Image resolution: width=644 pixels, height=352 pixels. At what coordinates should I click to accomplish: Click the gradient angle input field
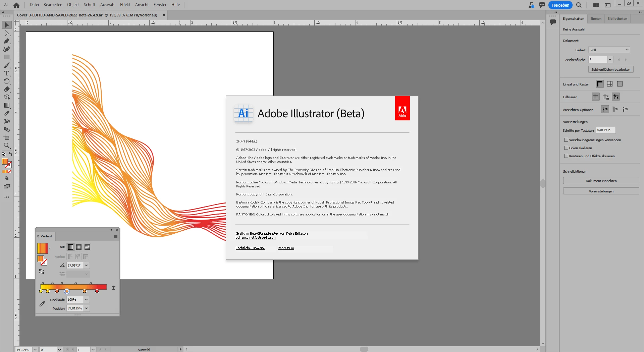point(75,265)
